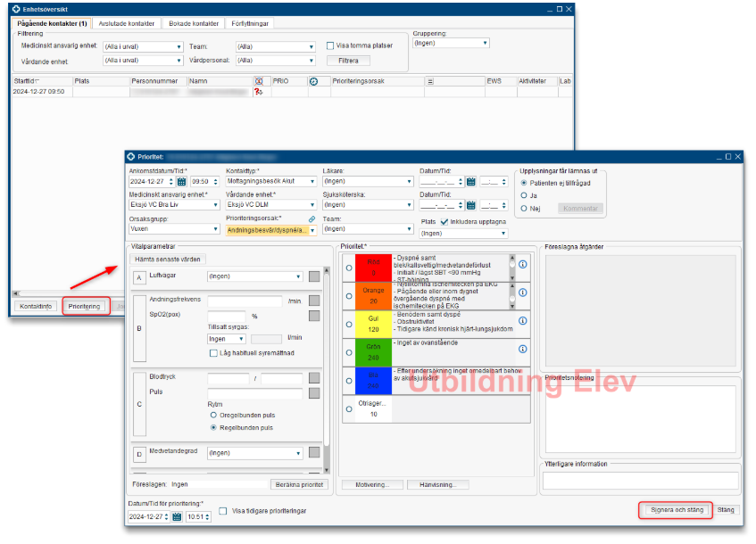
Task: Select the Ja radio option
Action: click(524, 195)
